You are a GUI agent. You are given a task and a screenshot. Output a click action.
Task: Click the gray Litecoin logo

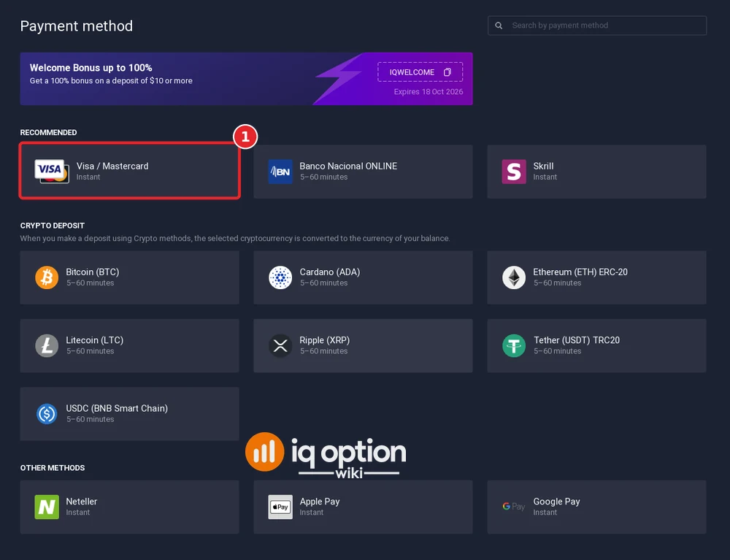pyautogui.click(x=47, y=345)
